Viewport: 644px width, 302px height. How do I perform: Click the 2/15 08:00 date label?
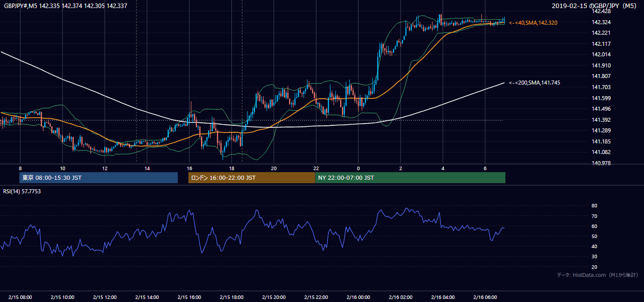(20, 297)
